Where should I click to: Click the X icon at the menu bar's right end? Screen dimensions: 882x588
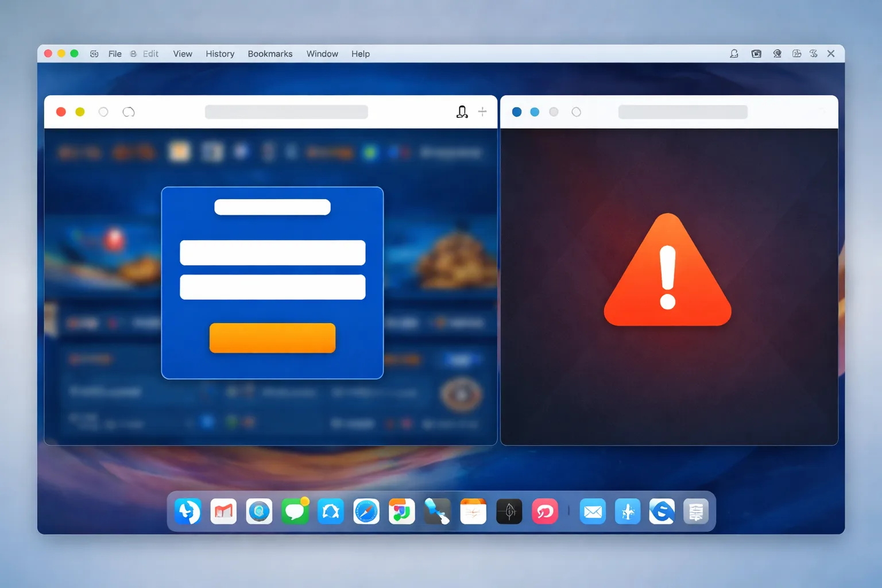point(831,53)
